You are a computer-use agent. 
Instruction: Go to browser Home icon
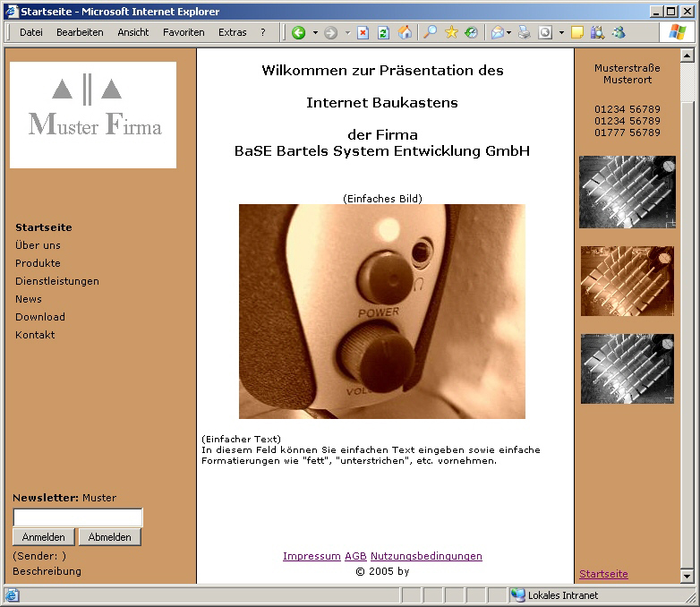(x=405, y=32)
